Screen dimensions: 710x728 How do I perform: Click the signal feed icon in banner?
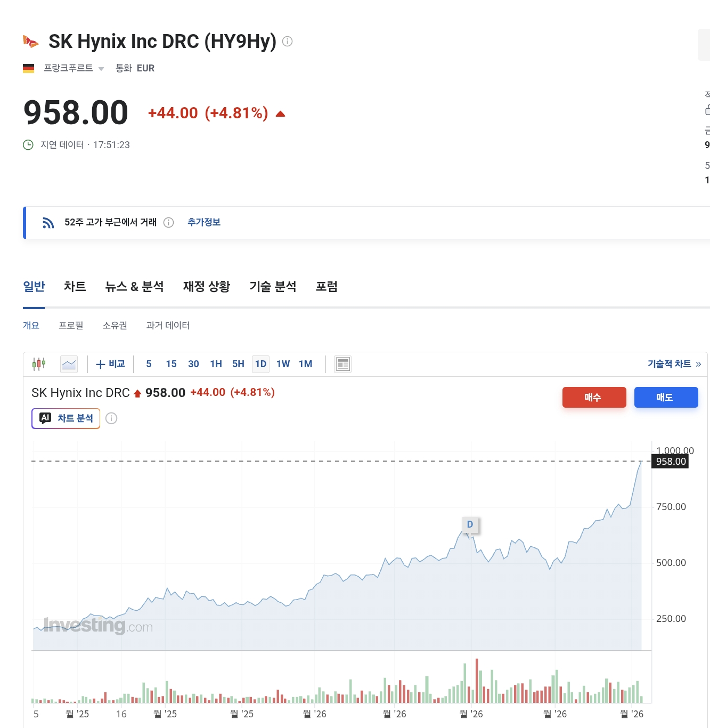(48, 223)
